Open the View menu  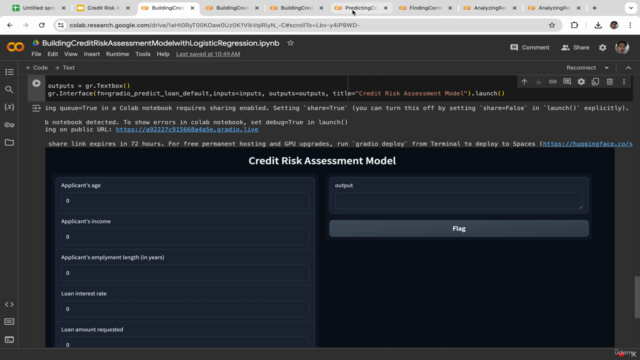(x=71, y=54)
